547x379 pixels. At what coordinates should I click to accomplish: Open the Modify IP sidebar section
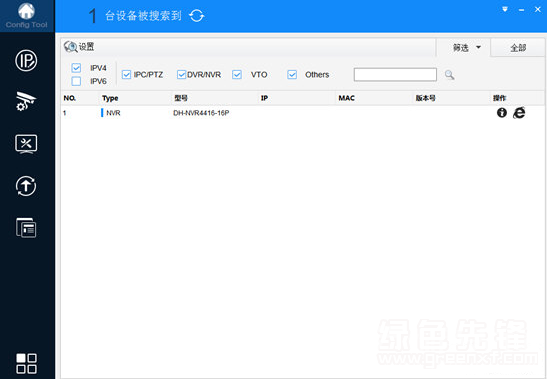pyautogui.click(x=26, y=60)
